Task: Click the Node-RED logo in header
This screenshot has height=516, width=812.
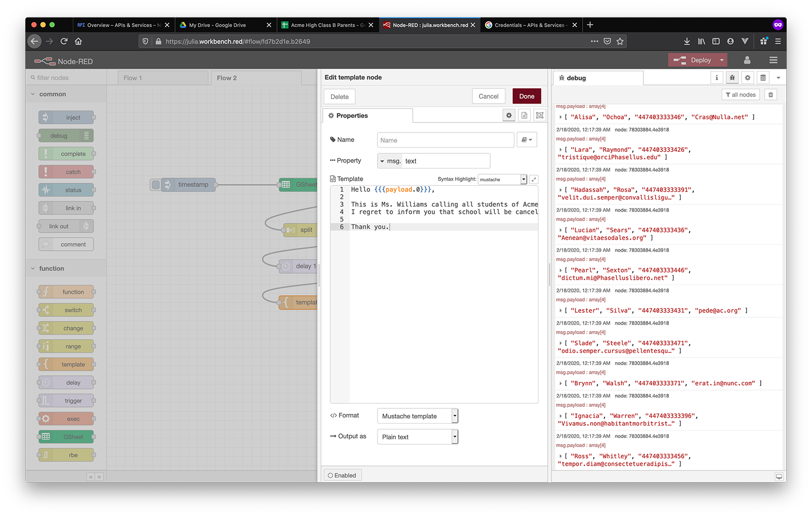Action: [x=45, y=61]
